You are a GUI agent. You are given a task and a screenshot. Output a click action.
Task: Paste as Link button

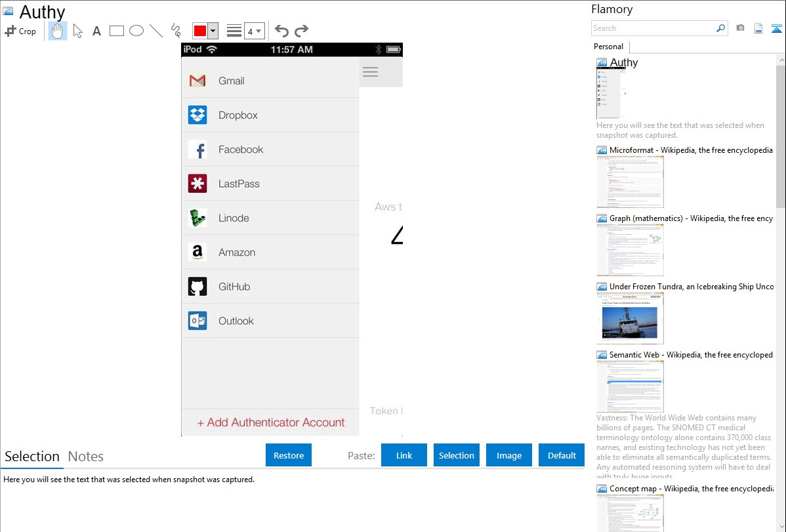404,455
